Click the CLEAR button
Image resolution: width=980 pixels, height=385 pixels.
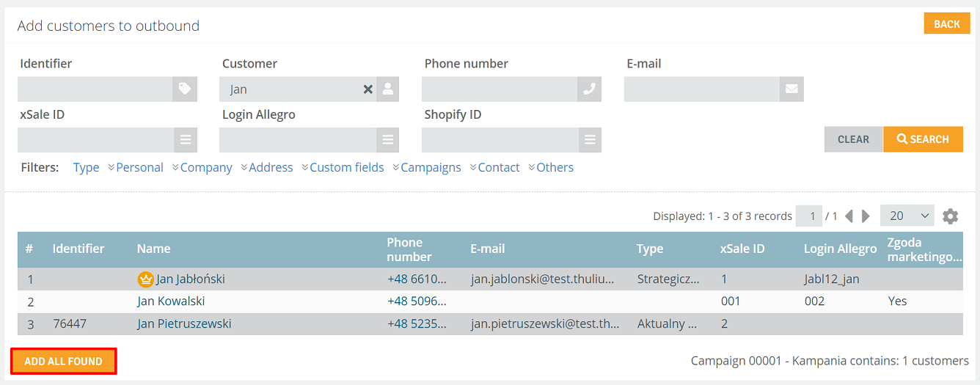854,139
